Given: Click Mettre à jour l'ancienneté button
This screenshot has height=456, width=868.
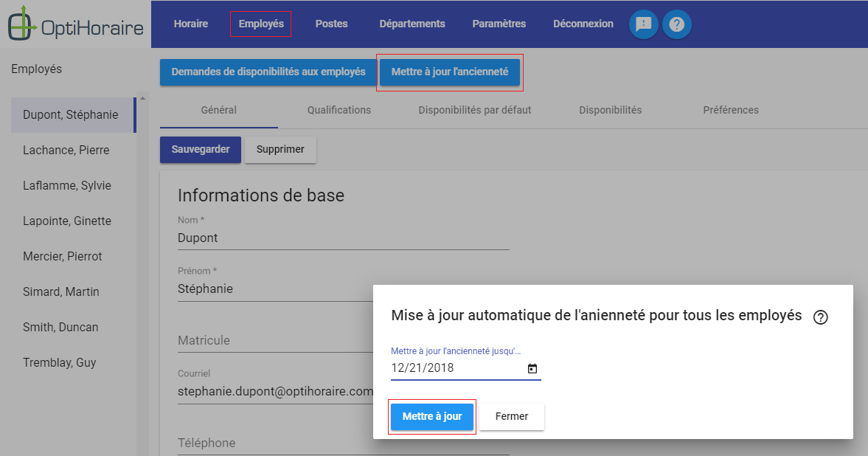Looking at the screenshot, I should point(450,72).
